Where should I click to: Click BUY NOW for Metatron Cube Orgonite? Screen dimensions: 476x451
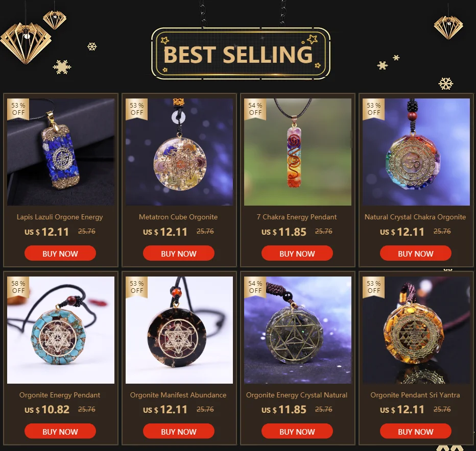[179, 253]
